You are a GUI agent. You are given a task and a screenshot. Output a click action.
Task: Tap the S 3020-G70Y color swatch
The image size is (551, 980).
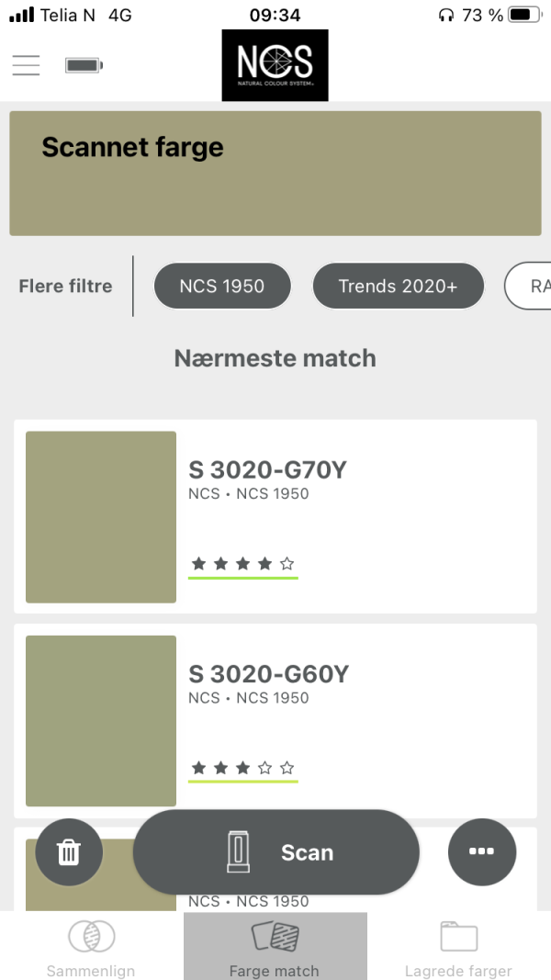point(101,517)
